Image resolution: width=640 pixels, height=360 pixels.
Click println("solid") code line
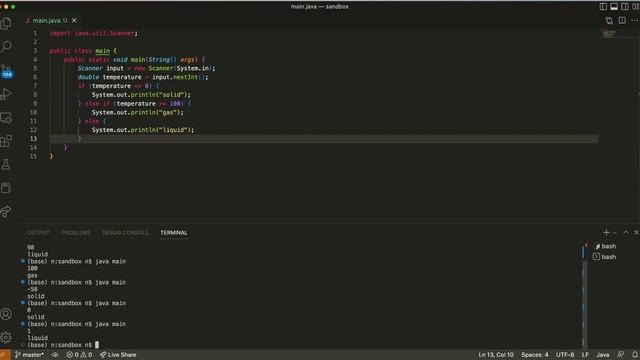(141, 95)
